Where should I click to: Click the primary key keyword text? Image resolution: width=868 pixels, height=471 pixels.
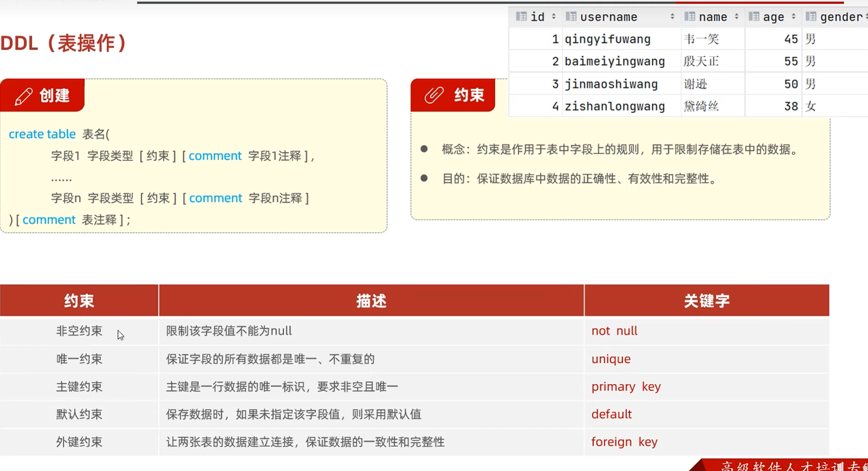(x=626, y=387)
